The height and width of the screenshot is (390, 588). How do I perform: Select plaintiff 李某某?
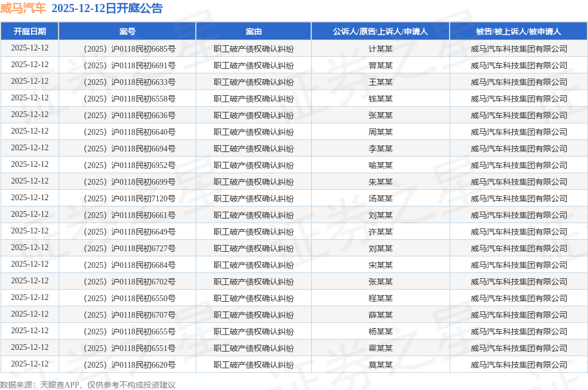coord(381,149)
